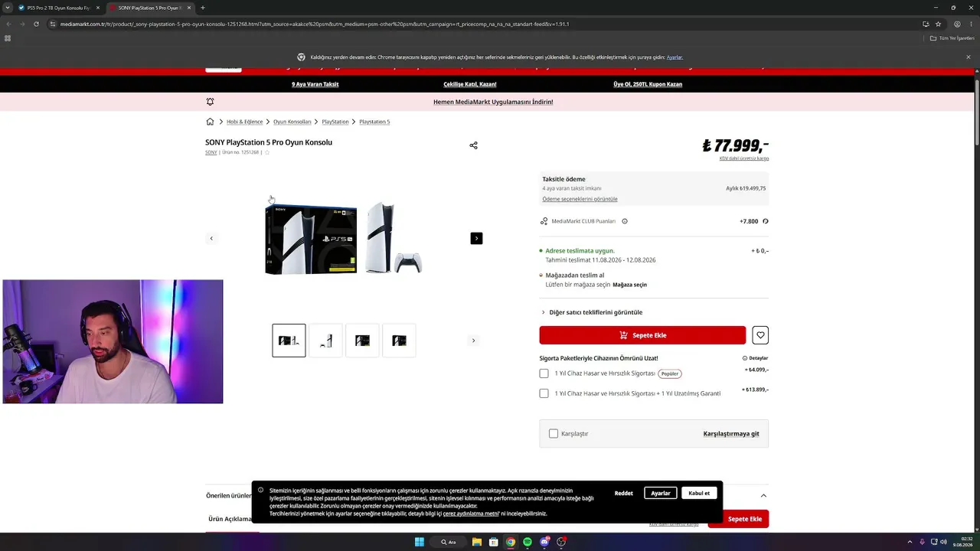Open the taskbar Ara search box

[449, 542]
